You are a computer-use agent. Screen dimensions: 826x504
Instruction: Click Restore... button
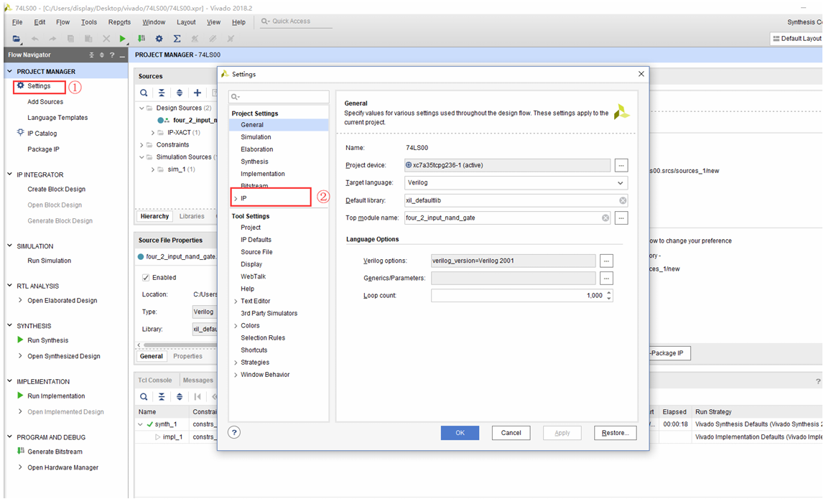pyautogui.click(x=616, y=433)
